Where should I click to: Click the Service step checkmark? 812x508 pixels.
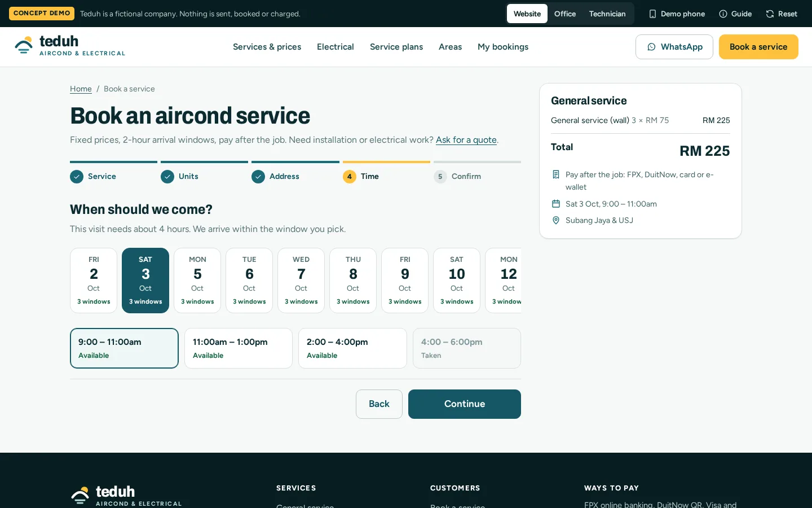(x=77, y=177)
